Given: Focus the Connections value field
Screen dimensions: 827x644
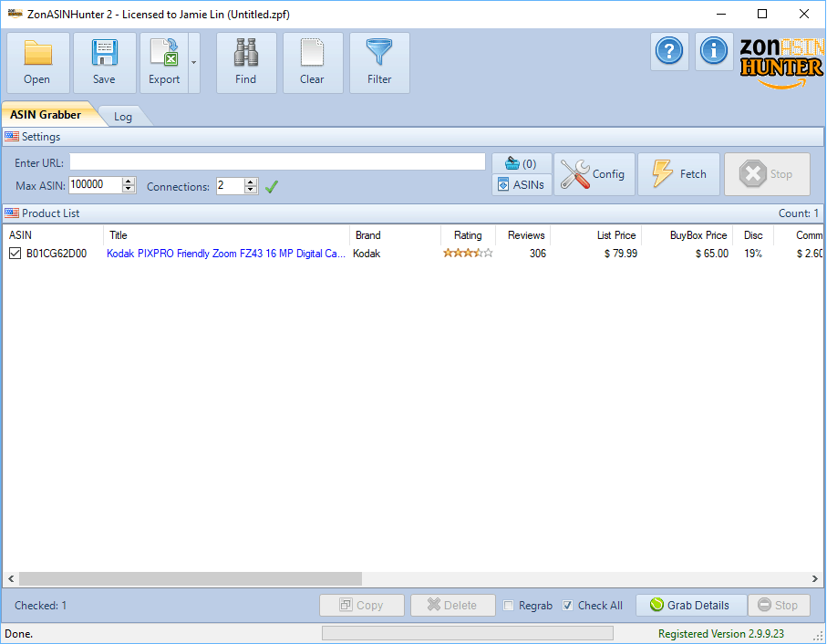Looking at the screenshot, I should 230,186.
